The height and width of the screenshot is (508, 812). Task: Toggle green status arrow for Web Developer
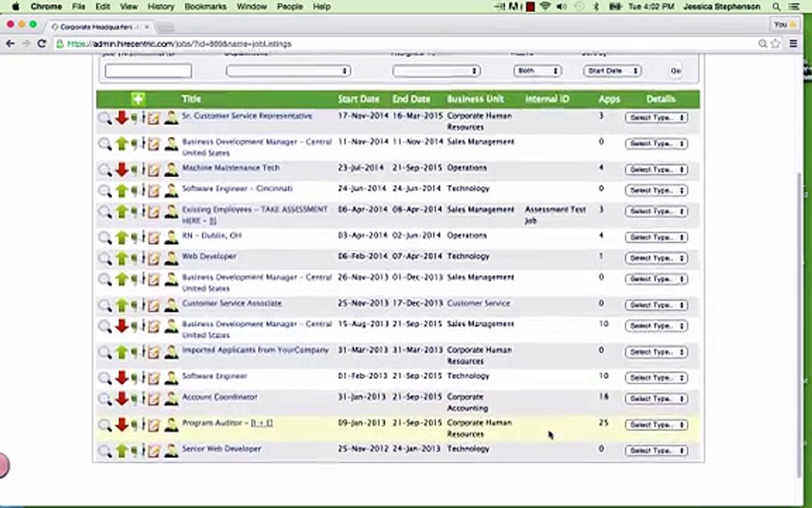[x=122, y=258]
